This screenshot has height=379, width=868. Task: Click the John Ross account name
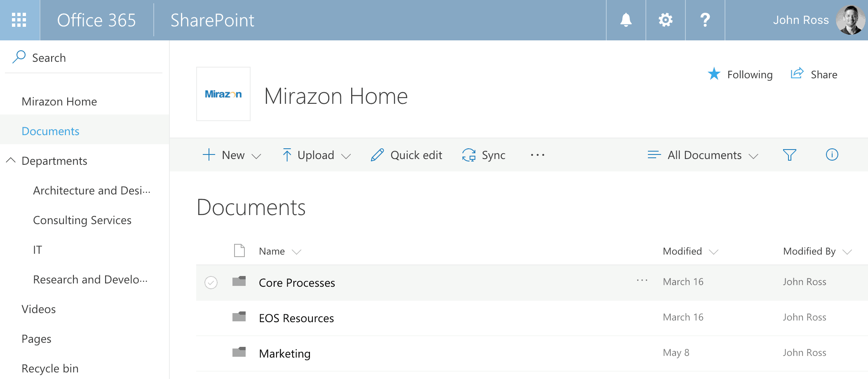pos(801,20)
